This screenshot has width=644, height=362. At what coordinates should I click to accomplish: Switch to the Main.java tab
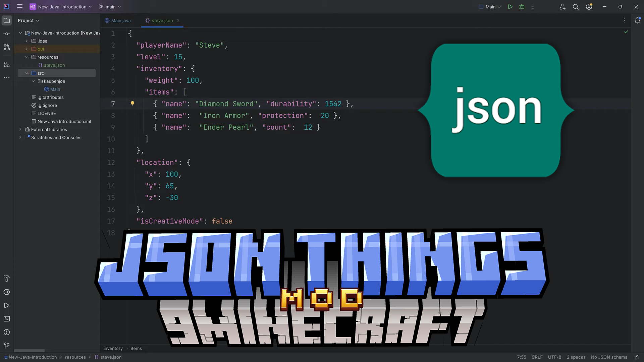(118, 20)
